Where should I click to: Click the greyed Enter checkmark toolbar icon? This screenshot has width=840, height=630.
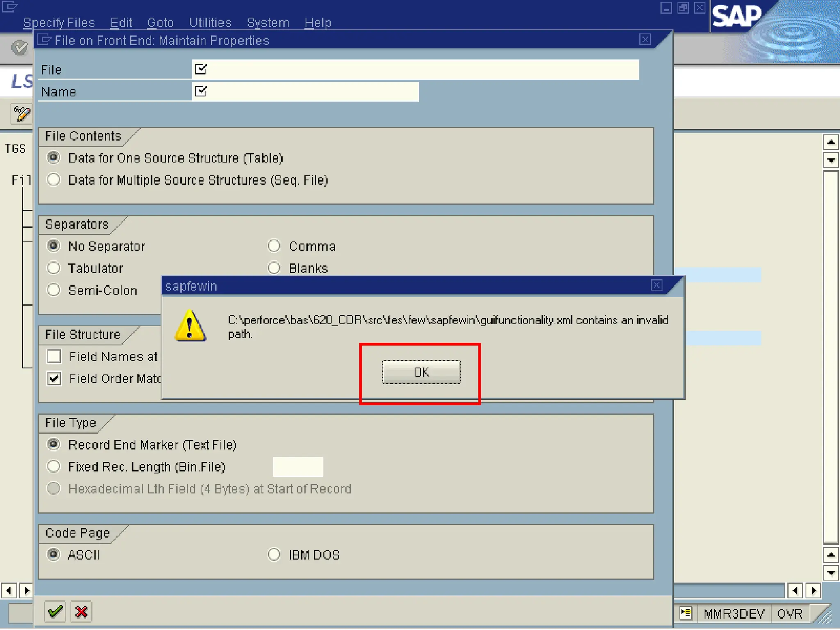pos(19,48)
